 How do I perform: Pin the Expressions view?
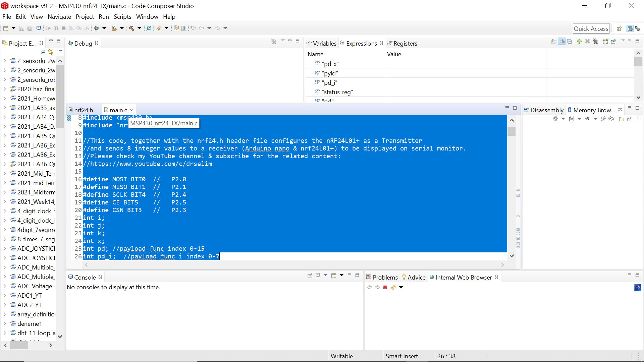click(x=613, y=41)
